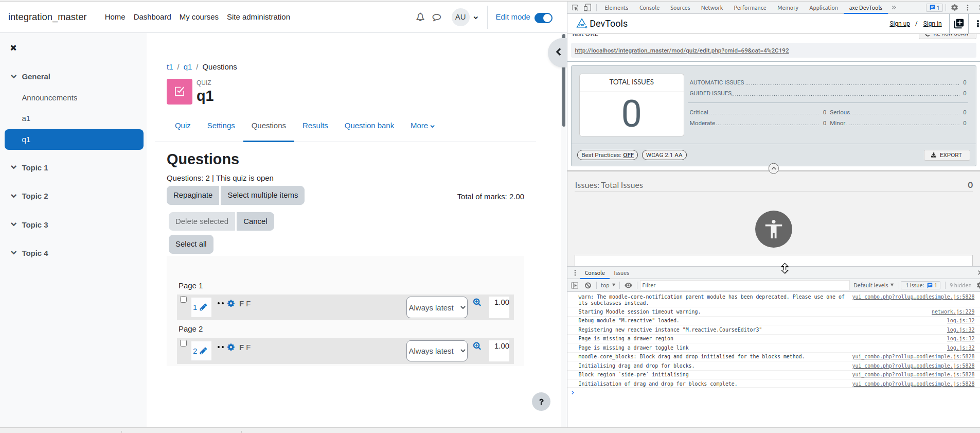Click the accessibility figure icon
Screen dimensions: 980x433
[774, 229]
